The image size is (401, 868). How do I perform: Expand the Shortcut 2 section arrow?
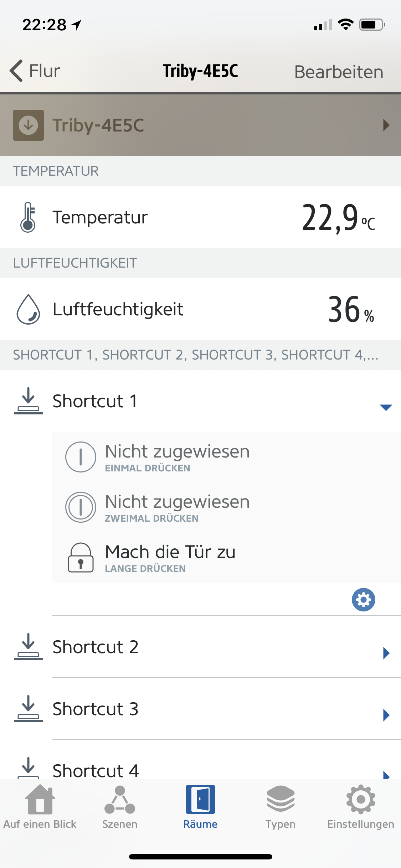(386, 653)
